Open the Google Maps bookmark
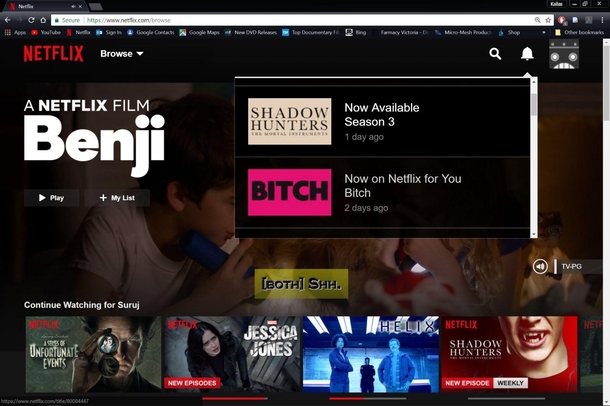610x406 pixels. coord(200,32)
